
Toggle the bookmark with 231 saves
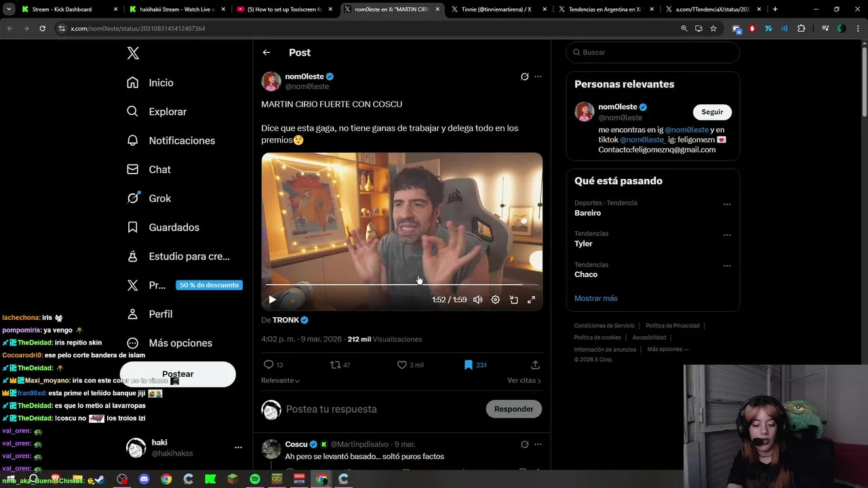[x=475, y=365]
